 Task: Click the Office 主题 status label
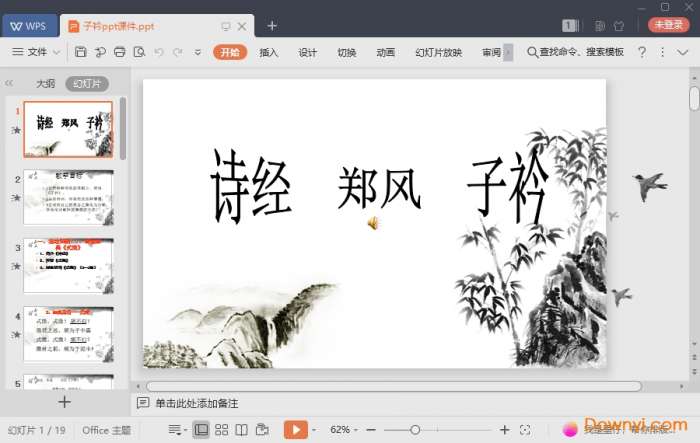coord(106,430)
